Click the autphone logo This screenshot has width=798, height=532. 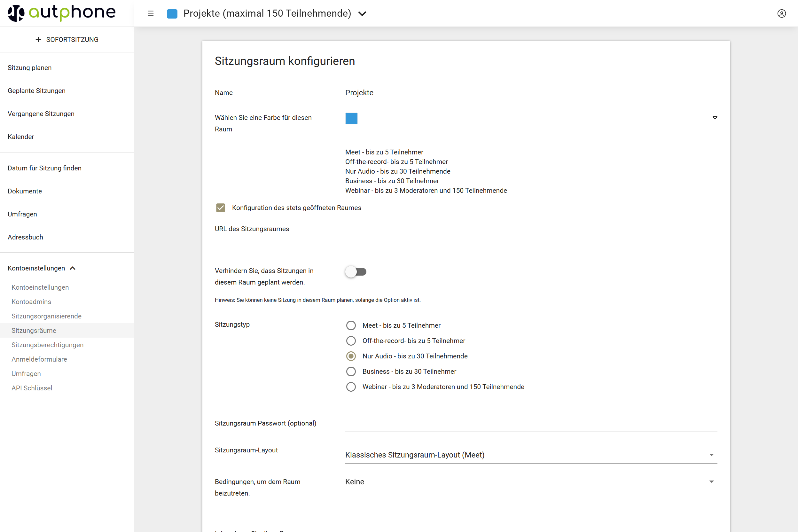[x=62, y=13]
